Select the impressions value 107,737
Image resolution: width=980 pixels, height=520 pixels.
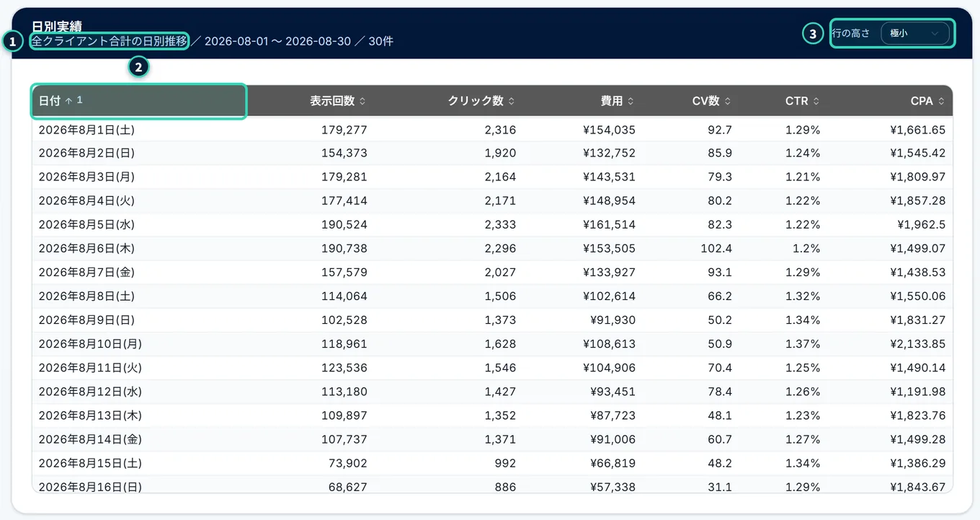coord(344,439)
